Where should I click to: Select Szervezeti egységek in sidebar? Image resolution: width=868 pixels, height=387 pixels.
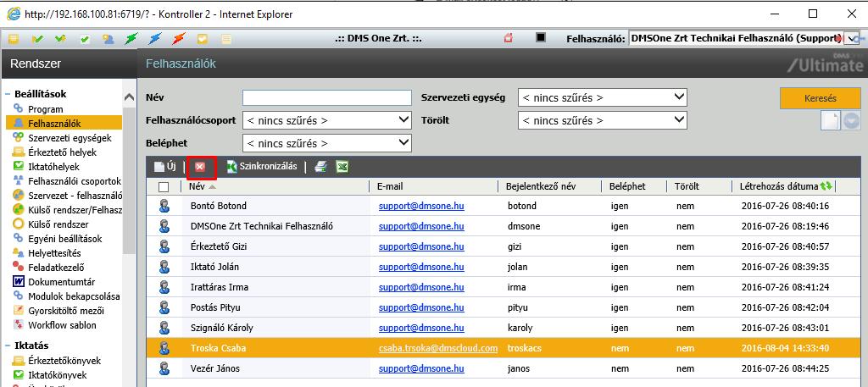click(x=70, y=138)
